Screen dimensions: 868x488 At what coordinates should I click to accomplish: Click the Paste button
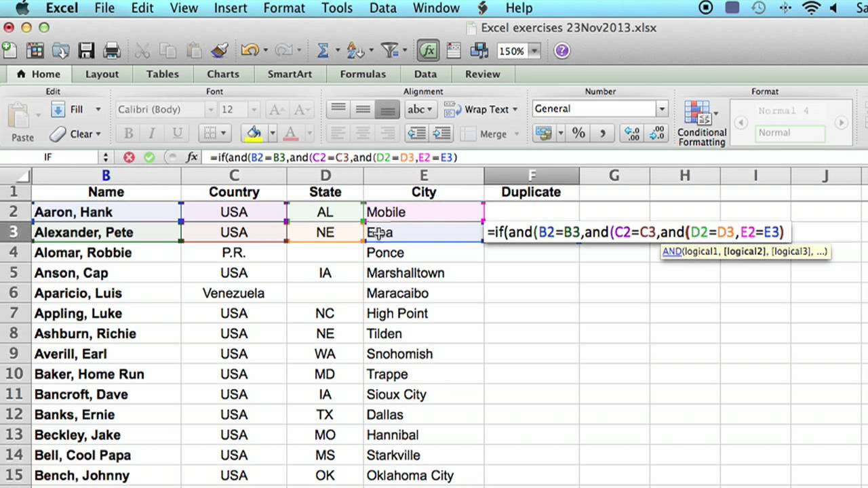[x=22, y=123]
